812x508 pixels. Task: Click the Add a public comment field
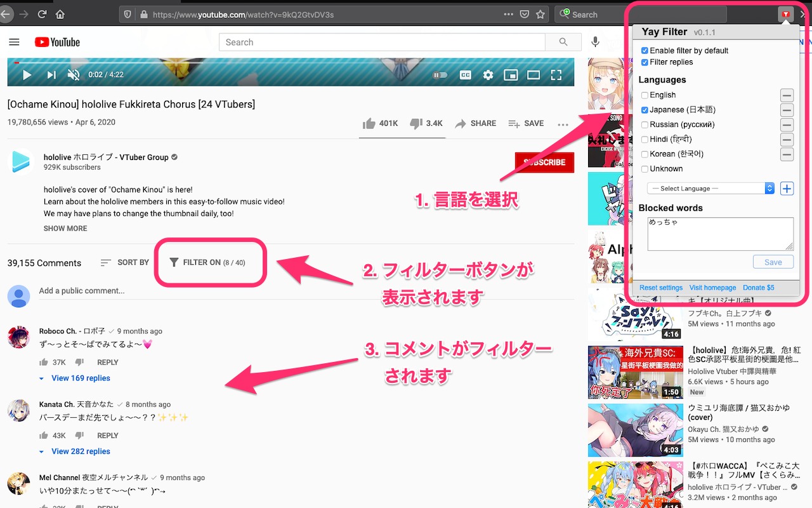[x=306, y=291]
